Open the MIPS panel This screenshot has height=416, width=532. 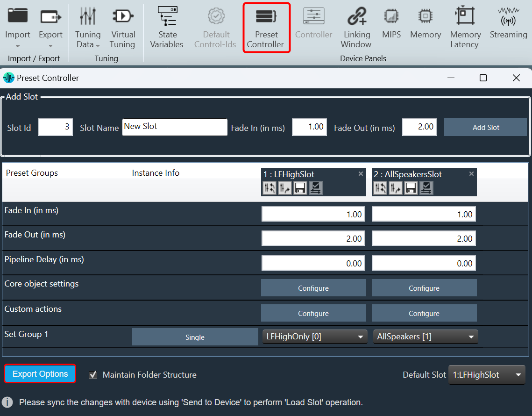391,23
